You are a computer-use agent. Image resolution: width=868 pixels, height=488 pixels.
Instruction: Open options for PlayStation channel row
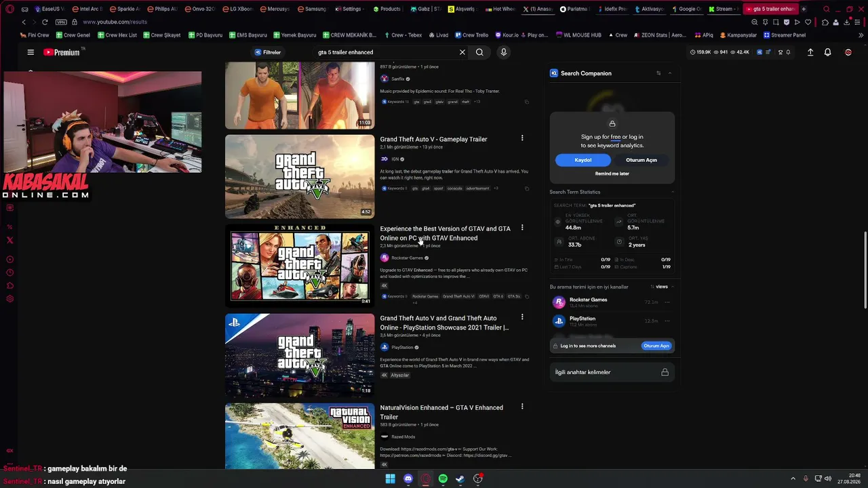pyautogui.click(x=667, y=321)
